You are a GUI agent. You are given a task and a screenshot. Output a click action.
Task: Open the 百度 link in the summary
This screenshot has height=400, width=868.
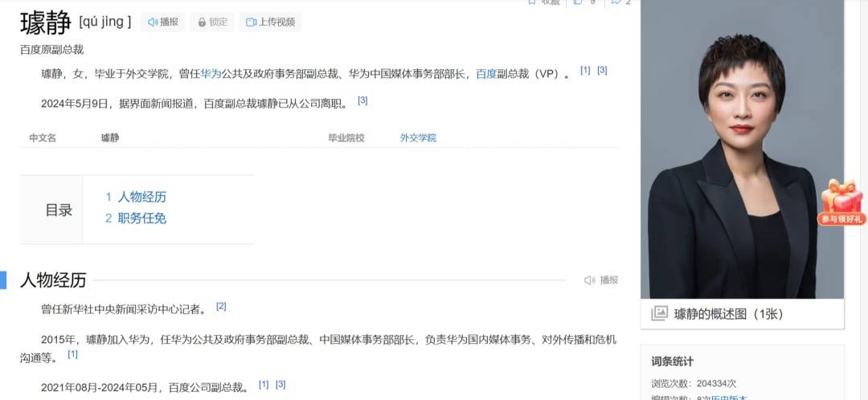point(486,74)
